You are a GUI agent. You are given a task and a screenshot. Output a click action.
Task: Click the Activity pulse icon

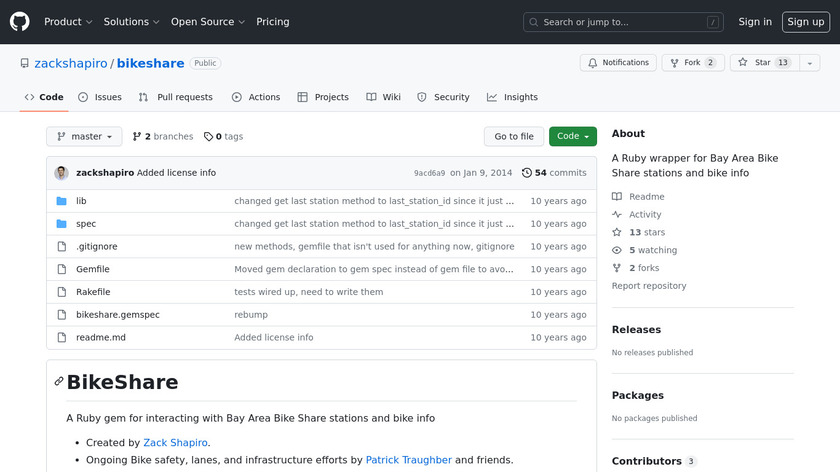(617, 215)
